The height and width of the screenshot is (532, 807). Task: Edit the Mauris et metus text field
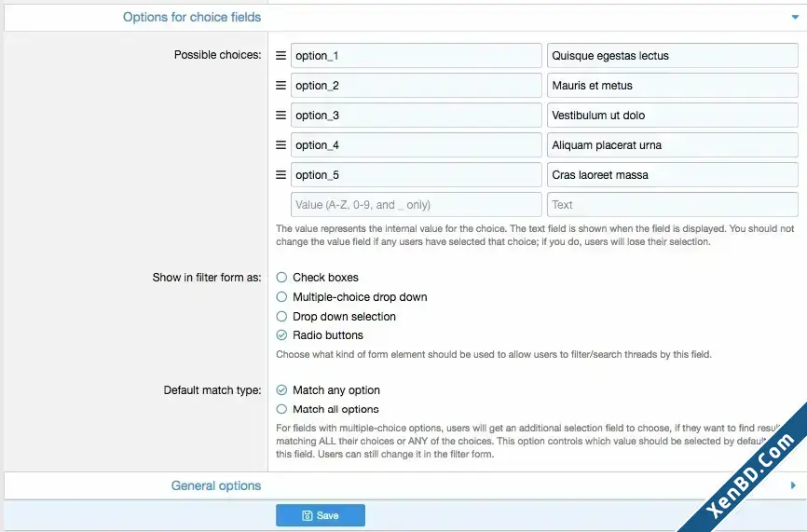[673, 86]
